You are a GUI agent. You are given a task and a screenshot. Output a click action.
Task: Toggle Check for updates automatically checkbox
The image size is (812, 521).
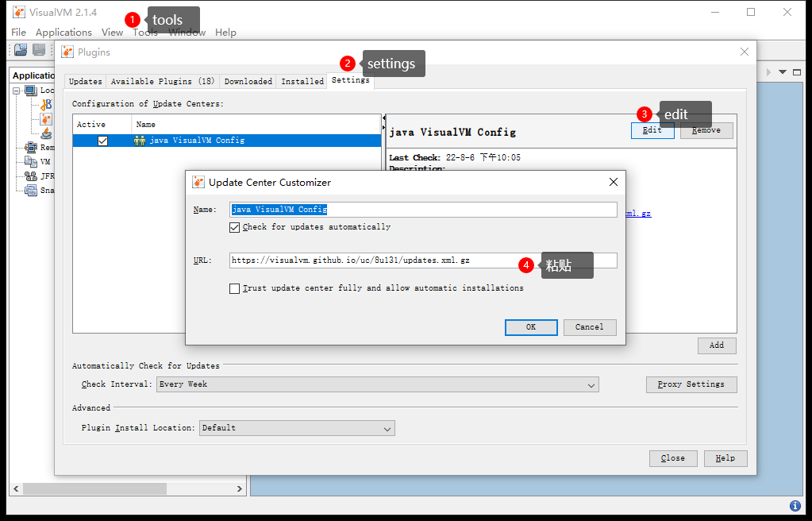(235, 227)
